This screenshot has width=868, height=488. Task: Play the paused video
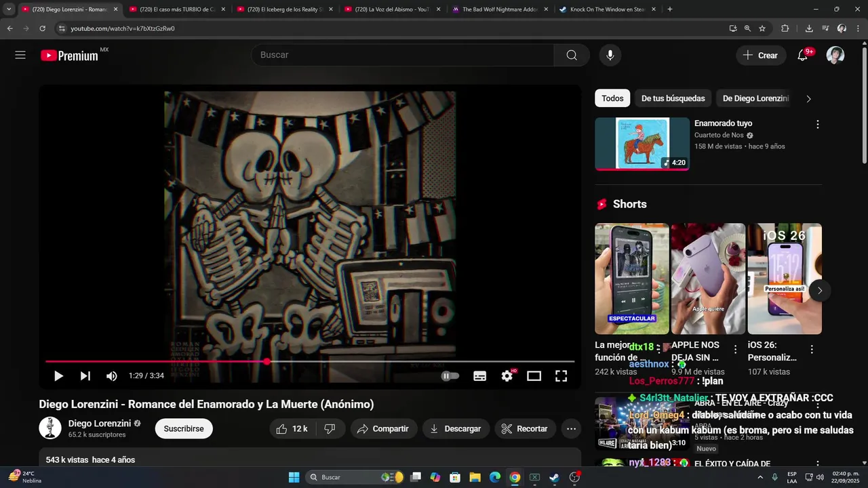58,376
